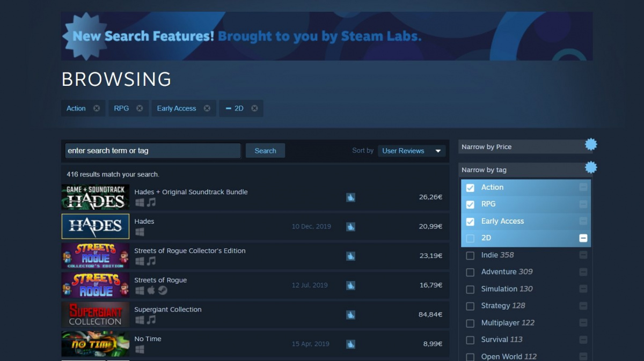Click the SteamOS icon under Streets of Rogue
The width and height of the screenshot is (644, 361).
(162, 290)
